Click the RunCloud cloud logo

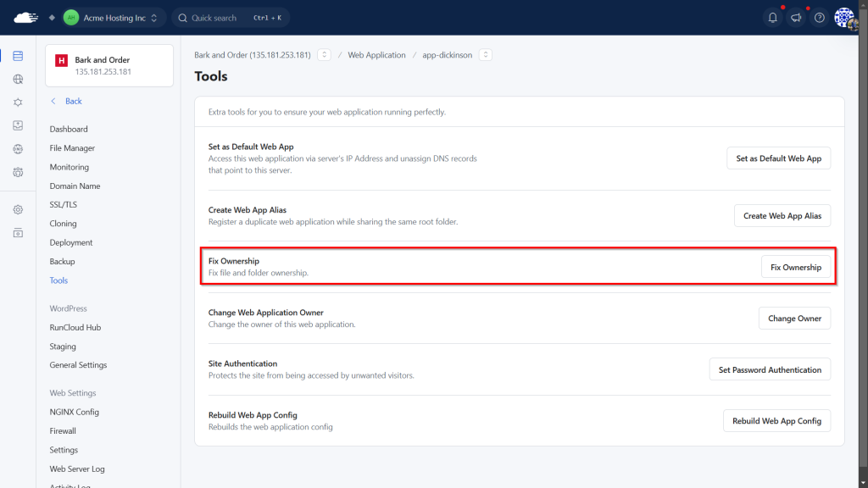pyautogui.click(x=26, y=18)
